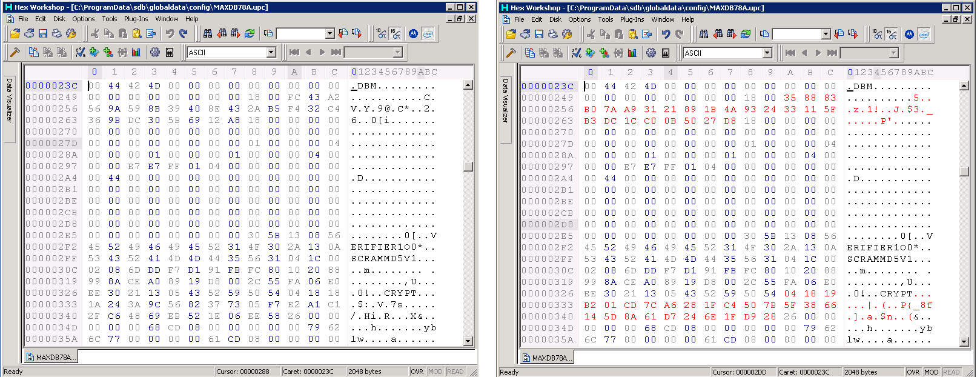Click the first-item navigation arrow in right window
980x377 pixels.
click(790, 53)
